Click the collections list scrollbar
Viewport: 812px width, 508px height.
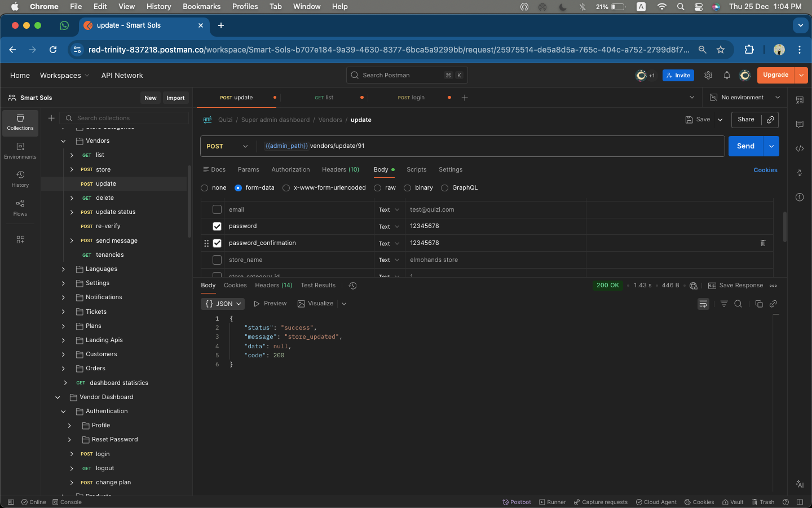tap(189, 202)
